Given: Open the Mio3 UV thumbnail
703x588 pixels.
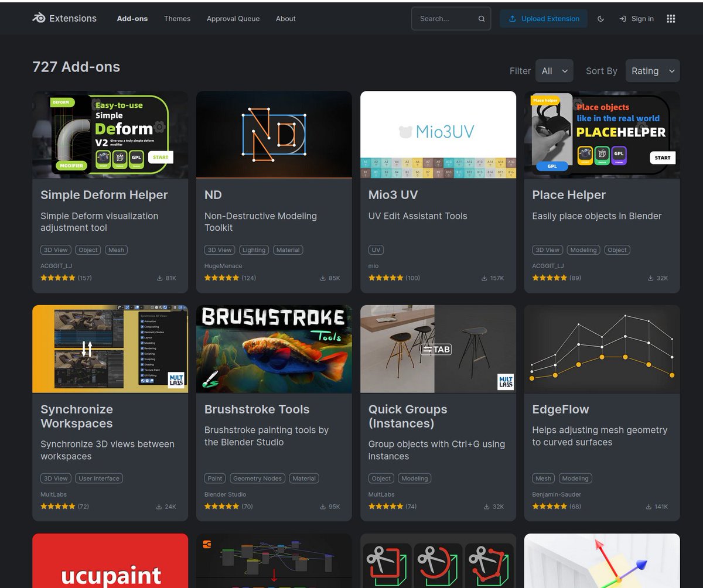Looking at the screenshot, I should click(x=438, y=135).
